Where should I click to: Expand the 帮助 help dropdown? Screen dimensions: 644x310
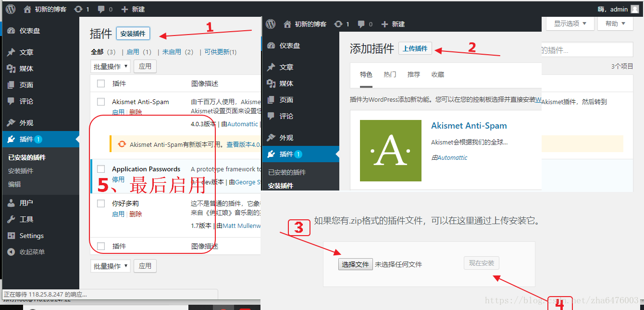[x=616, y=24]
